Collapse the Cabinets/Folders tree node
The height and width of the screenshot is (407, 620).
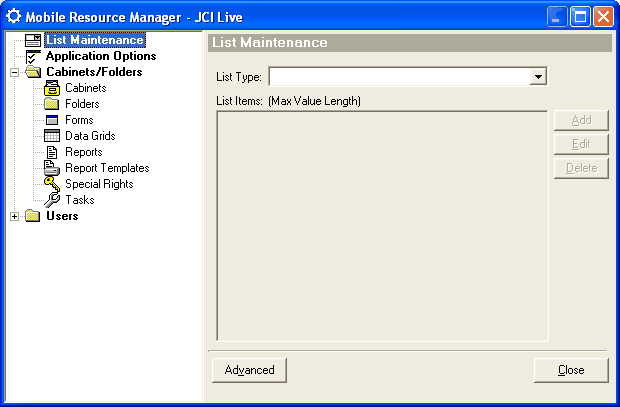(15, 72)
